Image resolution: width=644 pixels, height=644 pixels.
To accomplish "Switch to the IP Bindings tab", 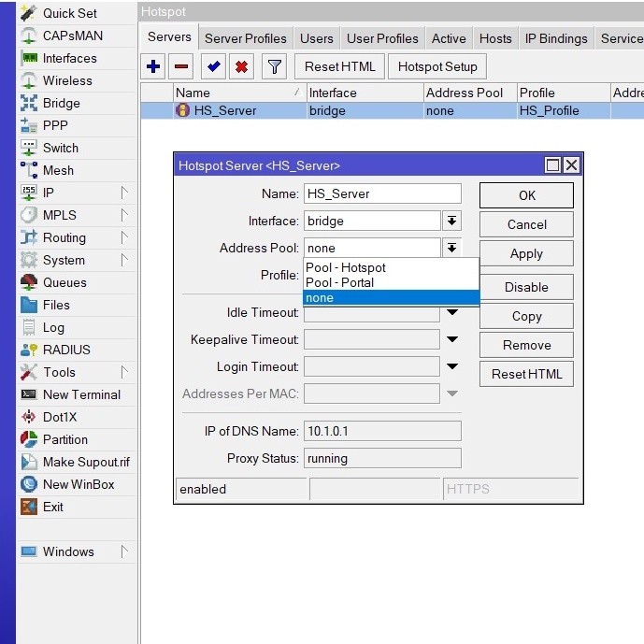I will pyautogui.click(x=556, y=38).
